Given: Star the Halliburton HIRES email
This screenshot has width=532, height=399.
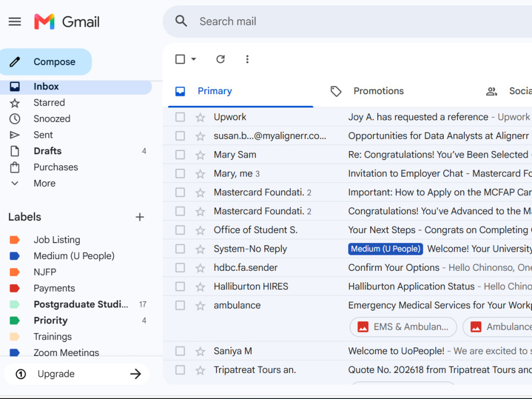Looking at the screenshot, I should pyautogui.click(x=200, y=287).
